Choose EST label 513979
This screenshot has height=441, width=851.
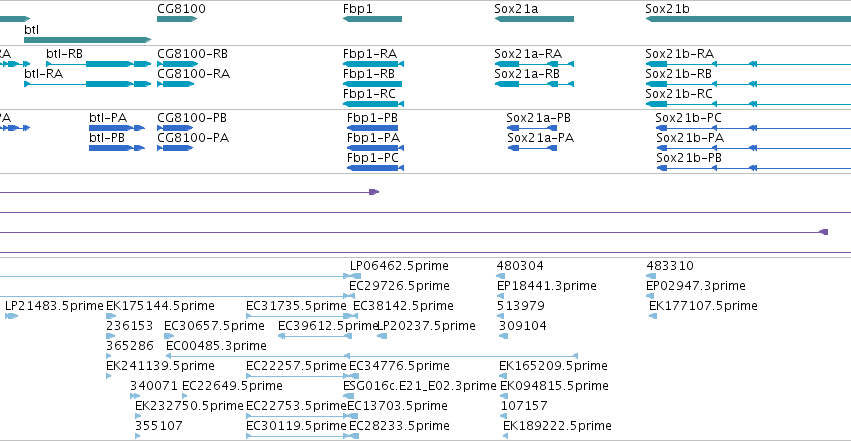click(520, 306)
